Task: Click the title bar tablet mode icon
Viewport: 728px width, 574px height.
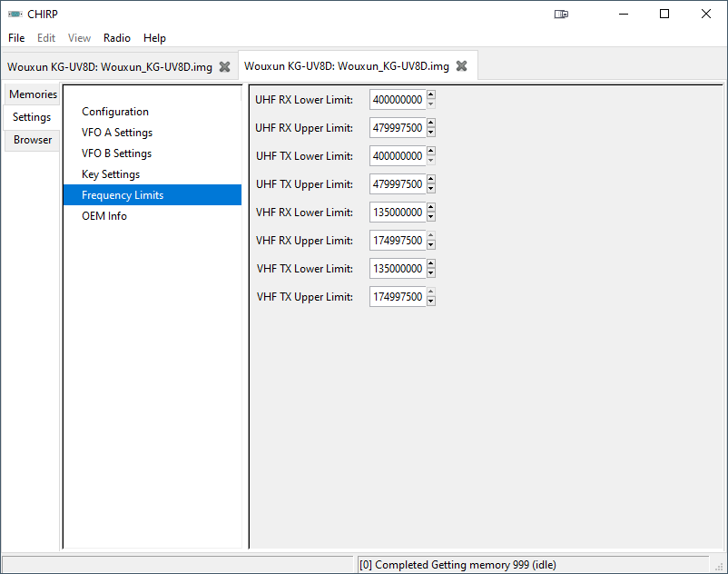Action: pyautogui.click(x=561, y=14)
